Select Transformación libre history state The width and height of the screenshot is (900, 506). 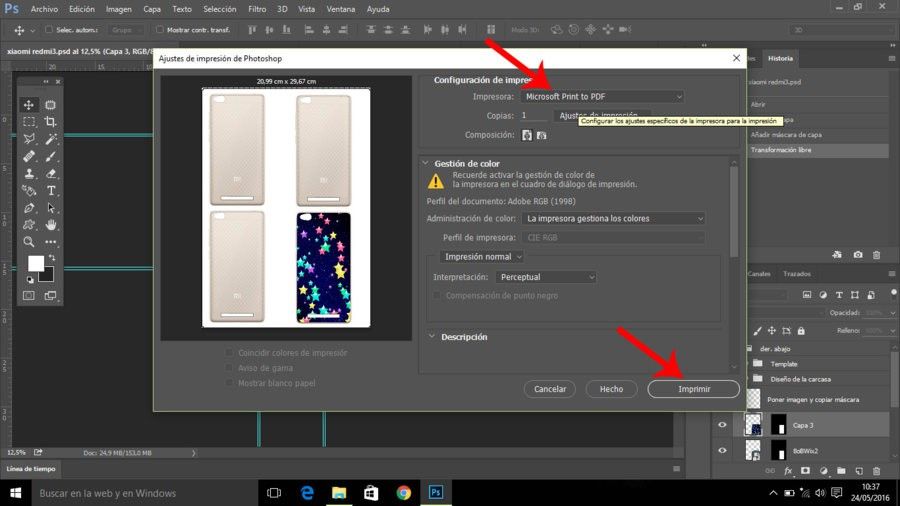818,150
